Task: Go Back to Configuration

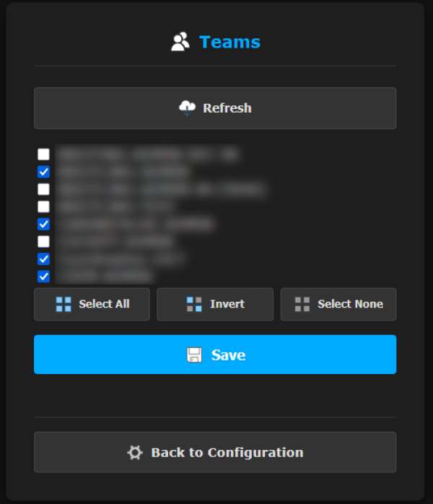Action: pos(215,453)
